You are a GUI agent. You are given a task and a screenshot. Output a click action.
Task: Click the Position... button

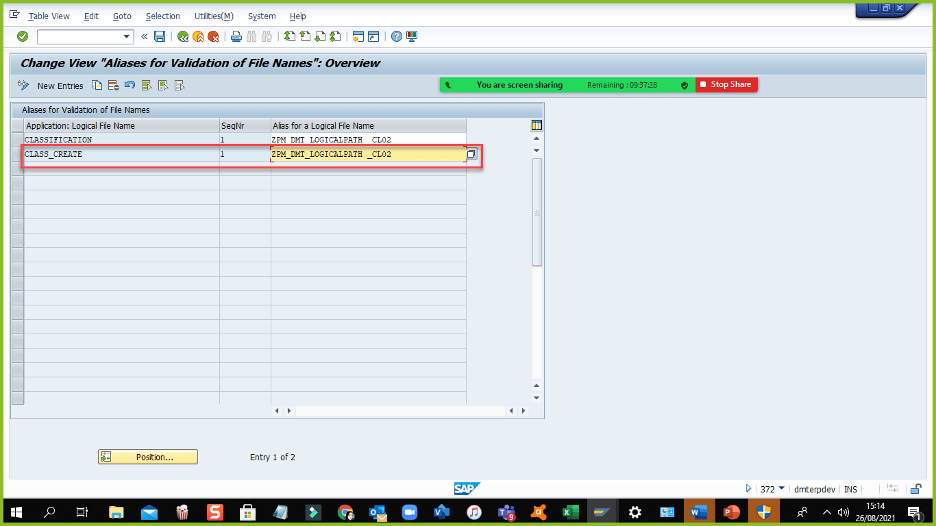point(148,457)
